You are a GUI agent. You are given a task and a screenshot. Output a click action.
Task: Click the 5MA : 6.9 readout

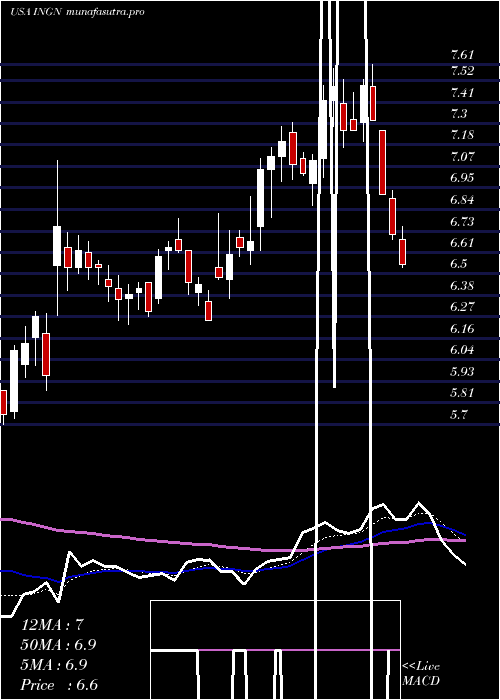pyautogui.click(x=55, y=665)
